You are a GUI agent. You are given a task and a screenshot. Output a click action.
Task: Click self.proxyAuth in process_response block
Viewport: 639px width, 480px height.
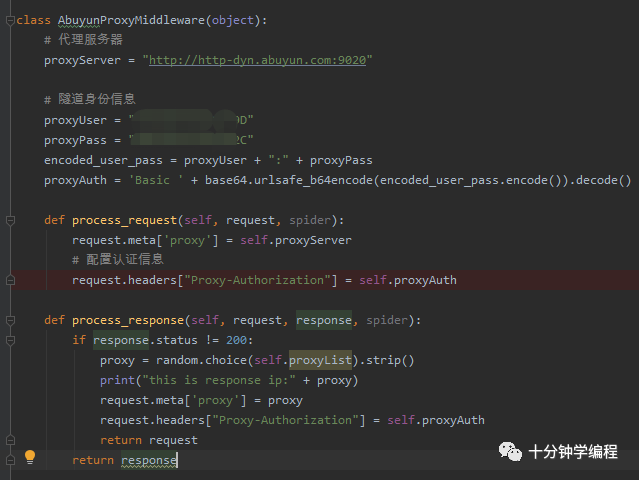coord(436,420)
